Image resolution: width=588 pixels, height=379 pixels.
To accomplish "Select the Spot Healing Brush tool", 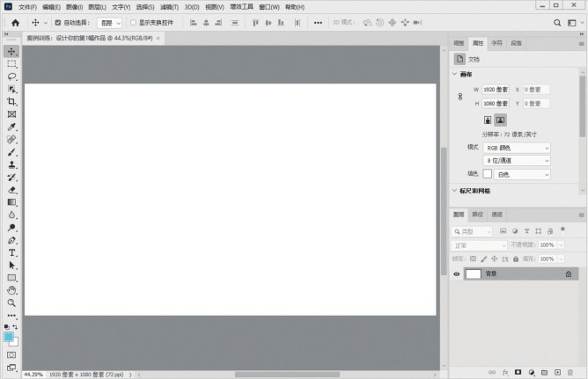I will 11,139.
